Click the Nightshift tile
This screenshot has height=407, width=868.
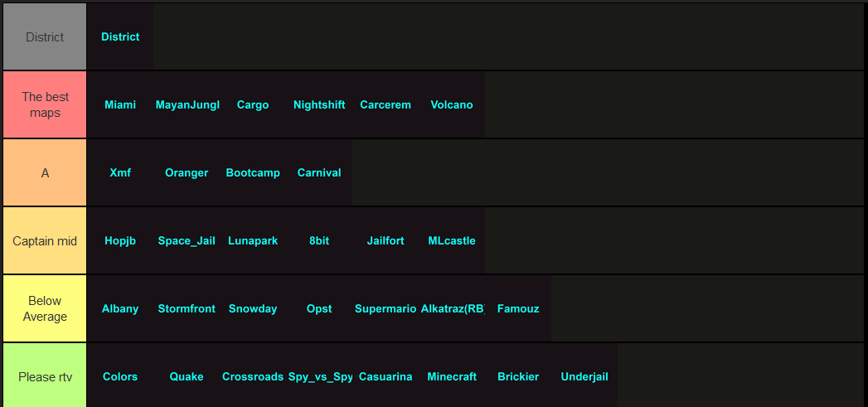(319, 104)
